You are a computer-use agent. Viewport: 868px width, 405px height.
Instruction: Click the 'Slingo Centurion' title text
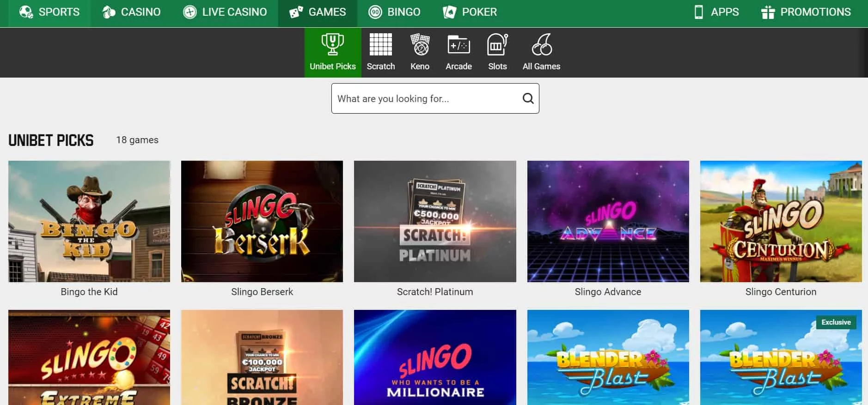click(x=781, y=292)
